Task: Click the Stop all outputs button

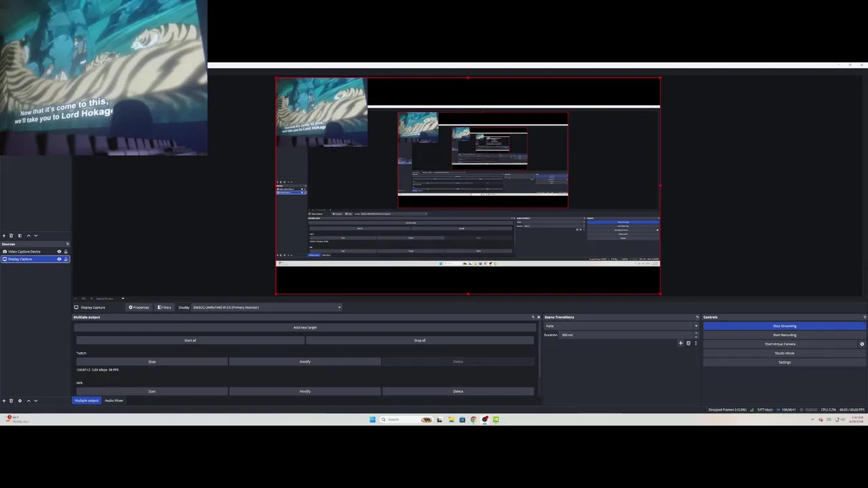Action: pos(420,340)
